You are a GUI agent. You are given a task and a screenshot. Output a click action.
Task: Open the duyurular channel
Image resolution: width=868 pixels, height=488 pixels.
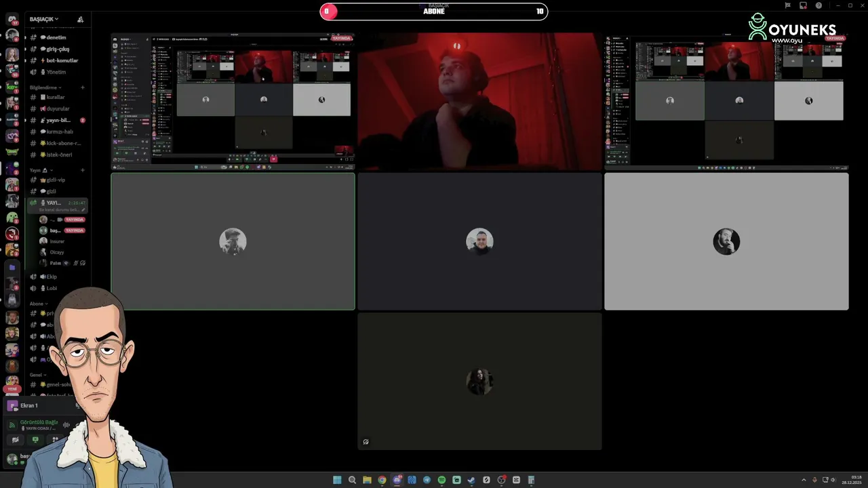(x=58, y=108)
